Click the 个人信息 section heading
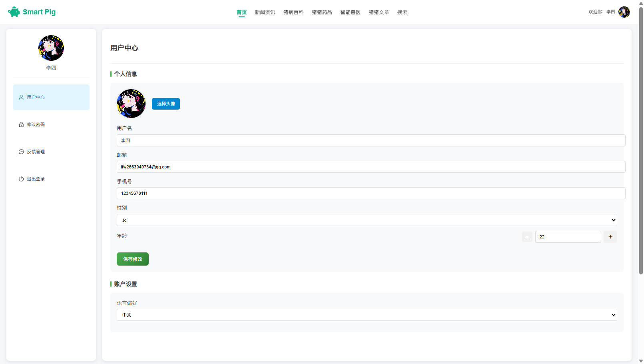Screen dimensions: 644x364 point(126,74)
